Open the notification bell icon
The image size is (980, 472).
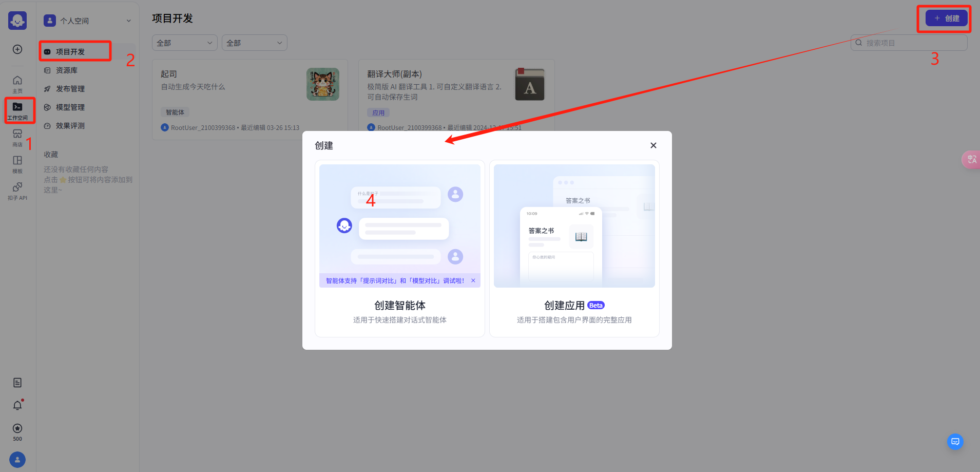17,405
